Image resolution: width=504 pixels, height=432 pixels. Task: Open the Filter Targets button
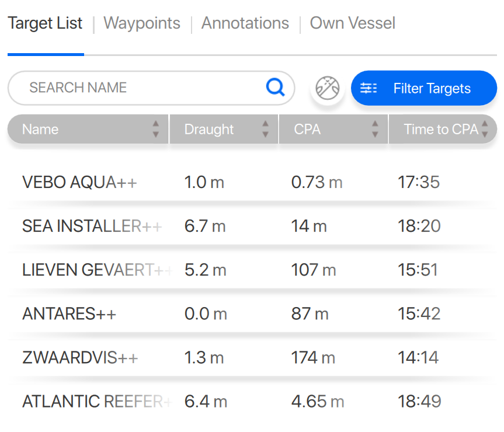[x=423, y=88]
